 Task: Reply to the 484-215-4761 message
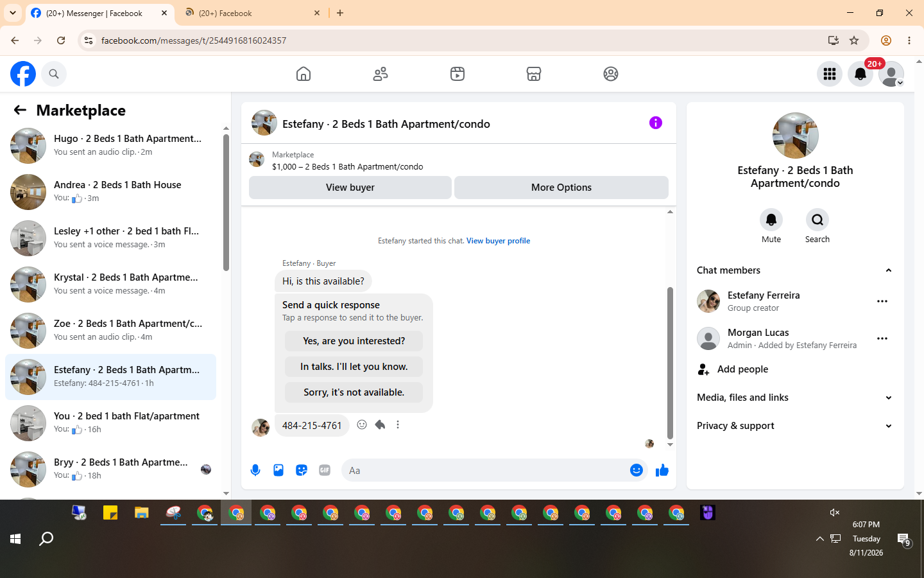[380, 425]
